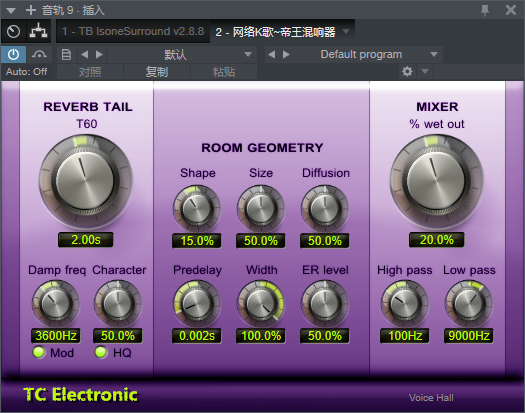The image size is (525, 413).
Task: Open the 默认 preset dropdown
Action: (181, 55)
